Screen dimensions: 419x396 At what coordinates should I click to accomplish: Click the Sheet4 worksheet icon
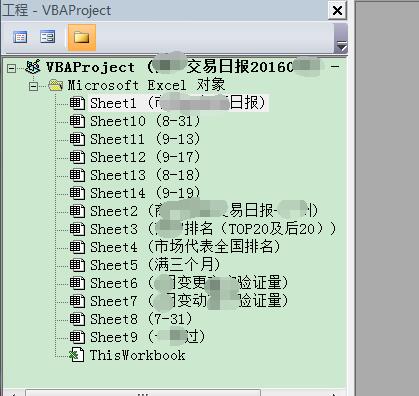pyautogui.click(x=77, y=247)
